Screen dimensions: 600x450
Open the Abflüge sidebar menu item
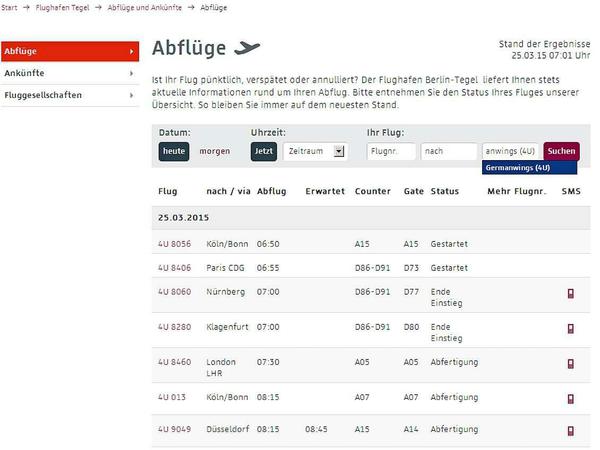point(70,51)
